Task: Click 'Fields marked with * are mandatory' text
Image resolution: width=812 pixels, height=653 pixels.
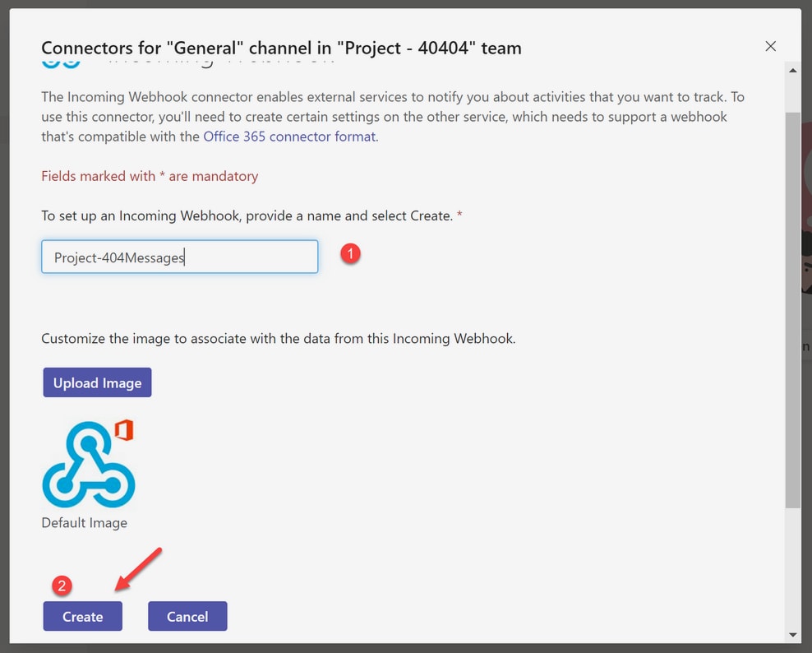Action: [150, 176]
